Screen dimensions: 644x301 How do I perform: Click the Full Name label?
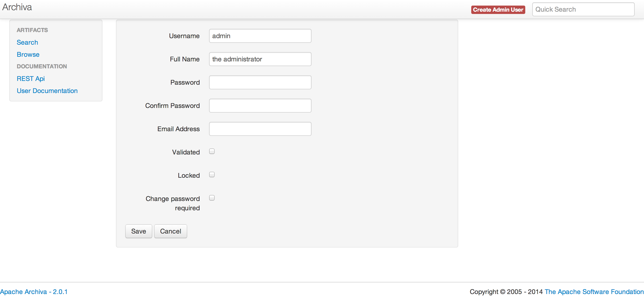point(185,59)
